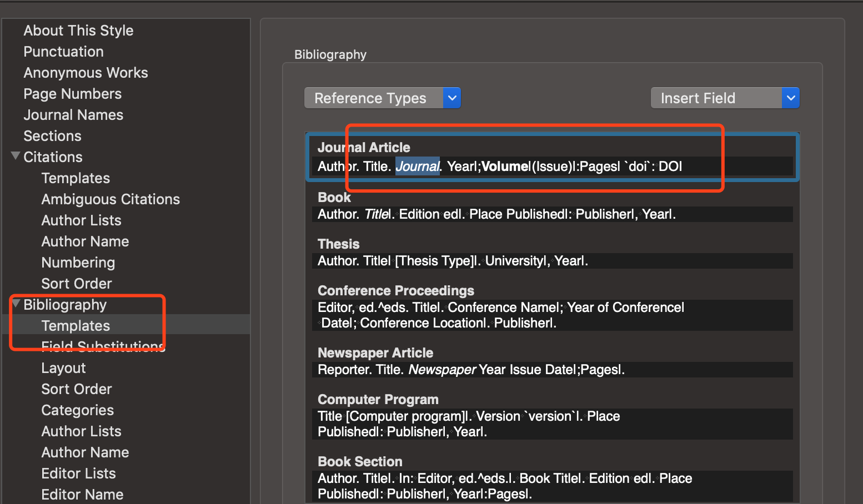Open Numbering settings
The height and width of the screenshot is (504, 863).
(x=78, y=263)
